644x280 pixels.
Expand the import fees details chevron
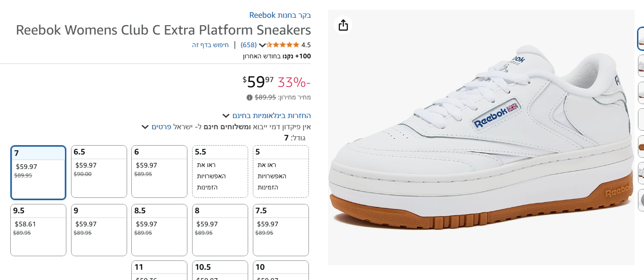point(145,127)
